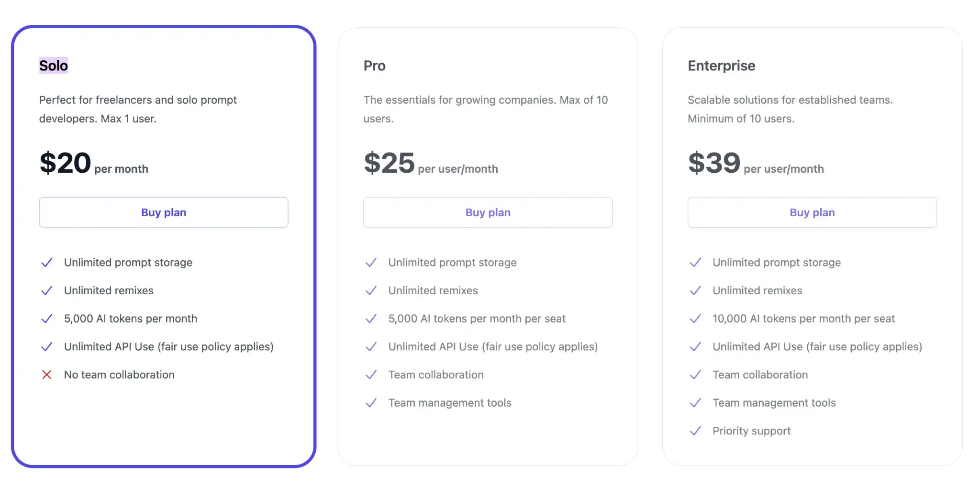Click checkmark beside 10,000 AI tokens per month
Image resolution: width=980 pixels, height=489 pixels.
(x=695, y=319)
